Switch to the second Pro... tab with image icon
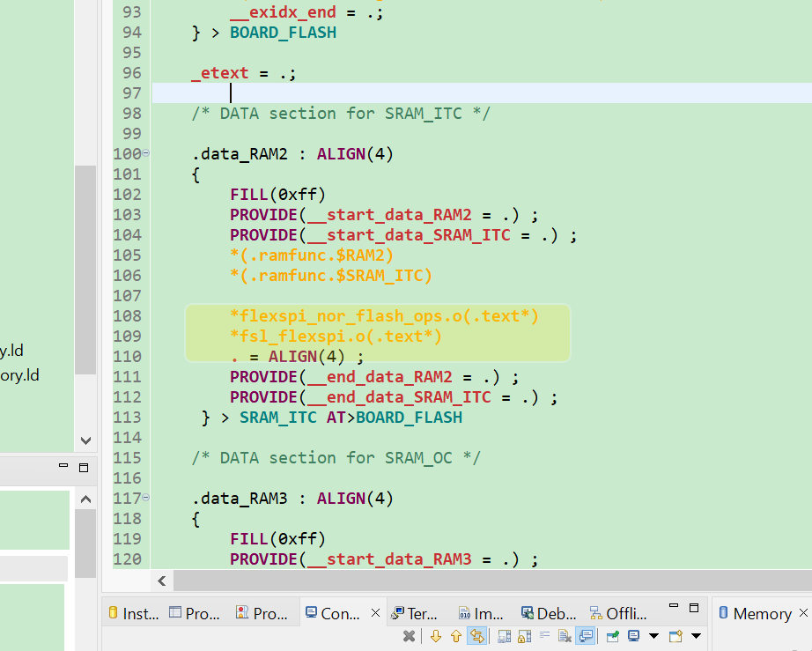Screen dimensions: 812x651 (x=262, y=613)
